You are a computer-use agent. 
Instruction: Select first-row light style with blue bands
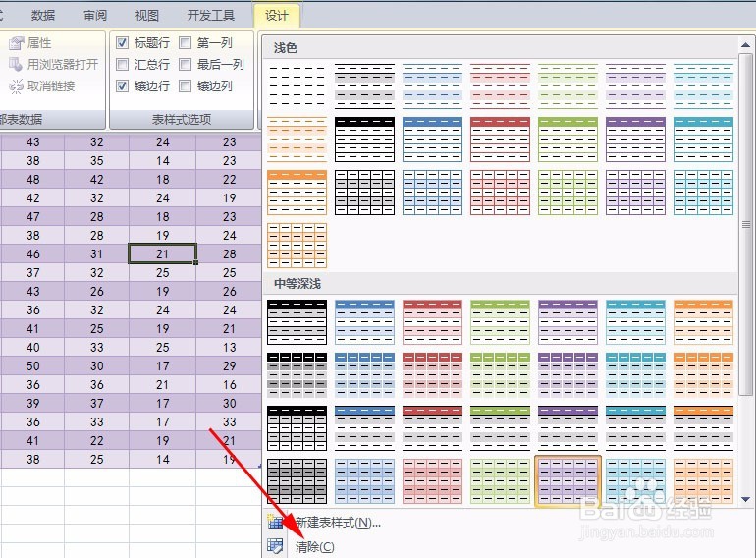tap(432, 85)
